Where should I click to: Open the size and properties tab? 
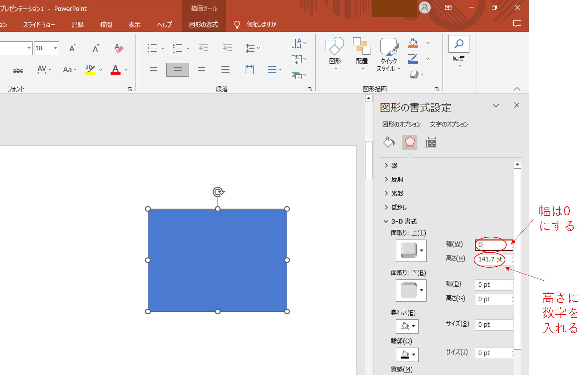(430, 143)
